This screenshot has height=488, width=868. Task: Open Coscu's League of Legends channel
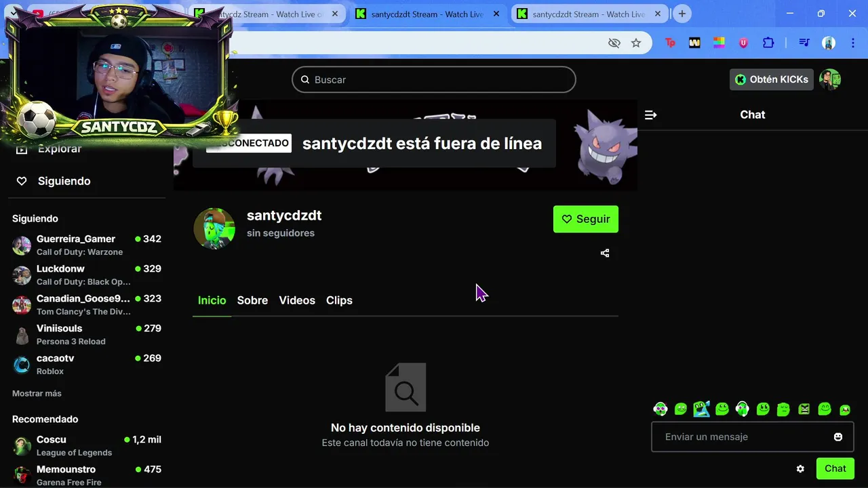click(87, 445)
